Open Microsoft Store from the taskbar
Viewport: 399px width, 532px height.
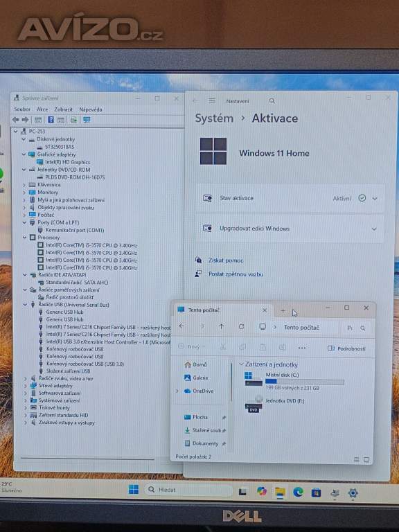(x=316, y=493)
